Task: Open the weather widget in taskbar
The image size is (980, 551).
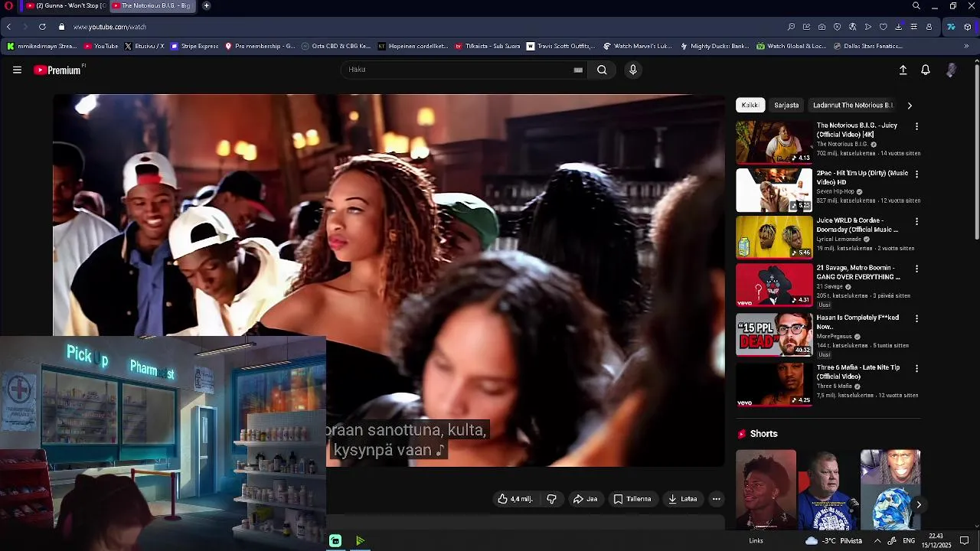Action: tap(834, 541)
